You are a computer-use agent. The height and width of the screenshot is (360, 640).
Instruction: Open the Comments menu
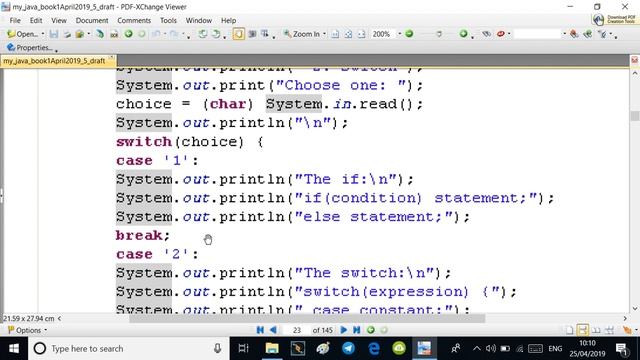click(134, 20)
